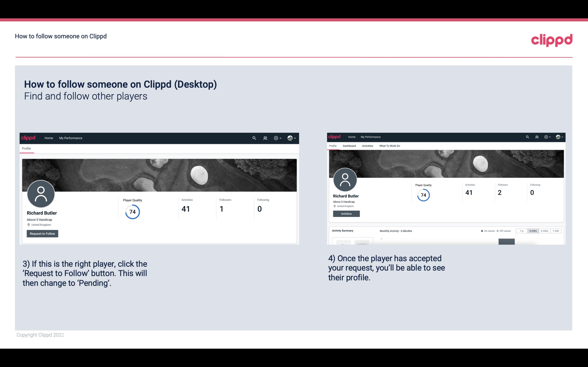
Task: Toggle the 'Off course' activity filter
Action: (505, 231)
